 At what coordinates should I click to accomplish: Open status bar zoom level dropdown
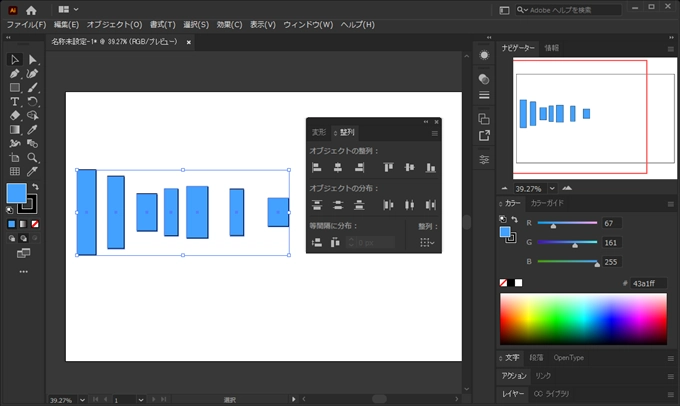tap(82, 399)
